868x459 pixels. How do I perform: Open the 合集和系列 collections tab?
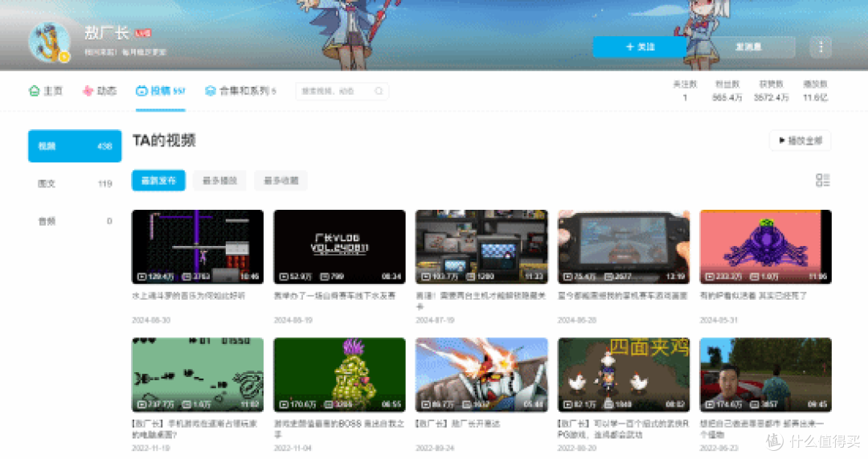pos(240,91)
